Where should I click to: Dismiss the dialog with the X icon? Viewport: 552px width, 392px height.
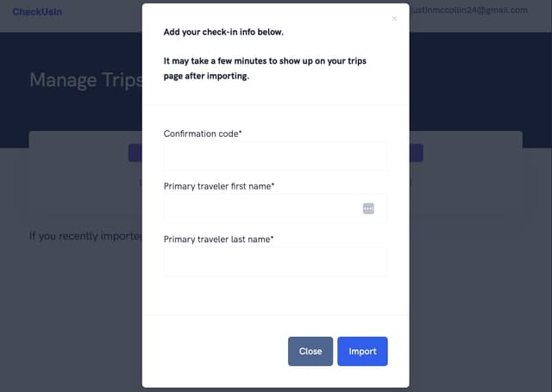394,18
